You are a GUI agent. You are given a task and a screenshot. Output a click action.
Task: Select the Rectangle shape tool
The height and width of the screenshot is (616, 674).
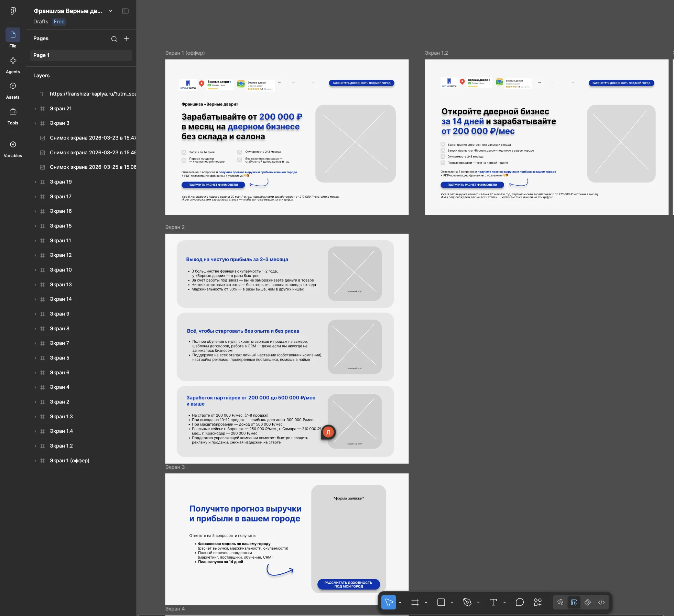pos(441,602)
